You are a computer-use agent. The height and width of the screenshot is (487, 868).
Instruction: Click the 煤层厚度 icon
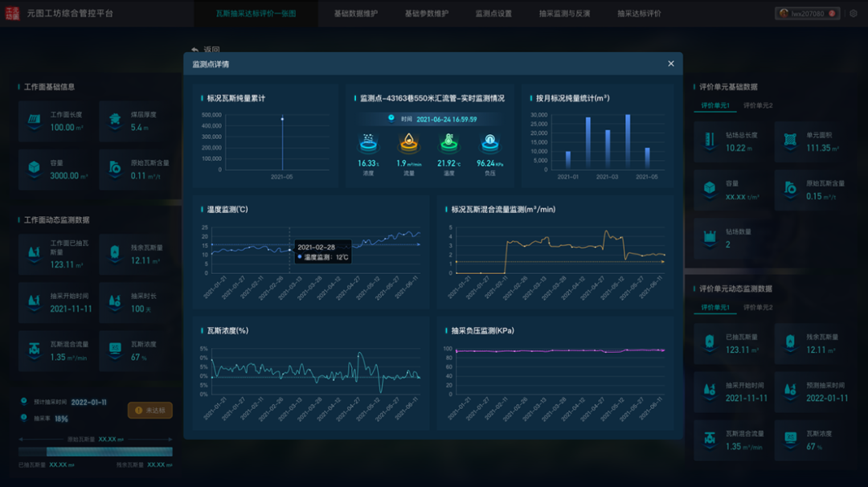pos(115,120)
